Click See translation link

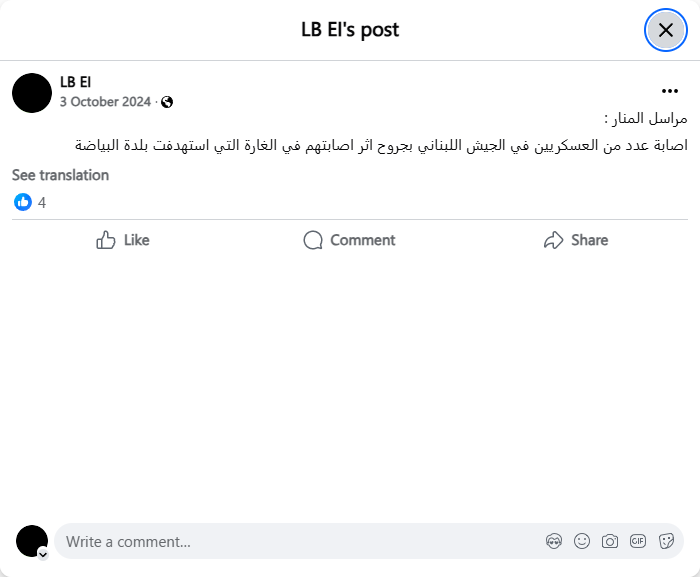point(60,175)
